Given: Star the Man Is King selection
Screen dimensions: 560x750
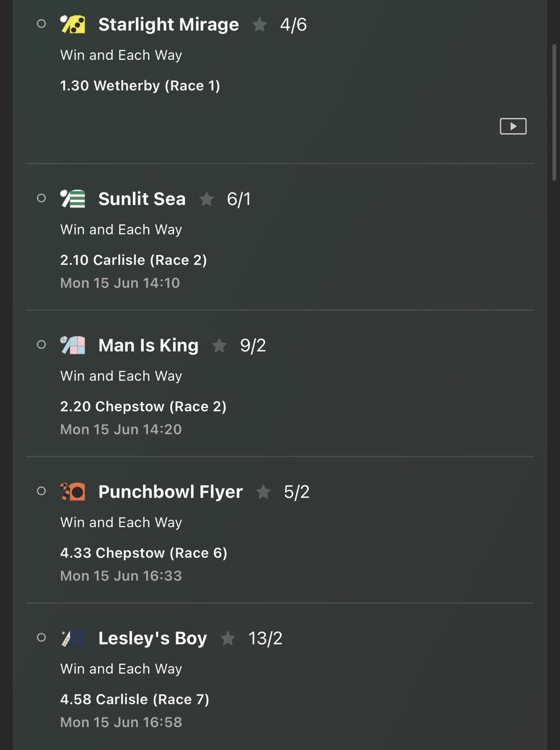Looking at the screenshot, I should pos(219,346).
